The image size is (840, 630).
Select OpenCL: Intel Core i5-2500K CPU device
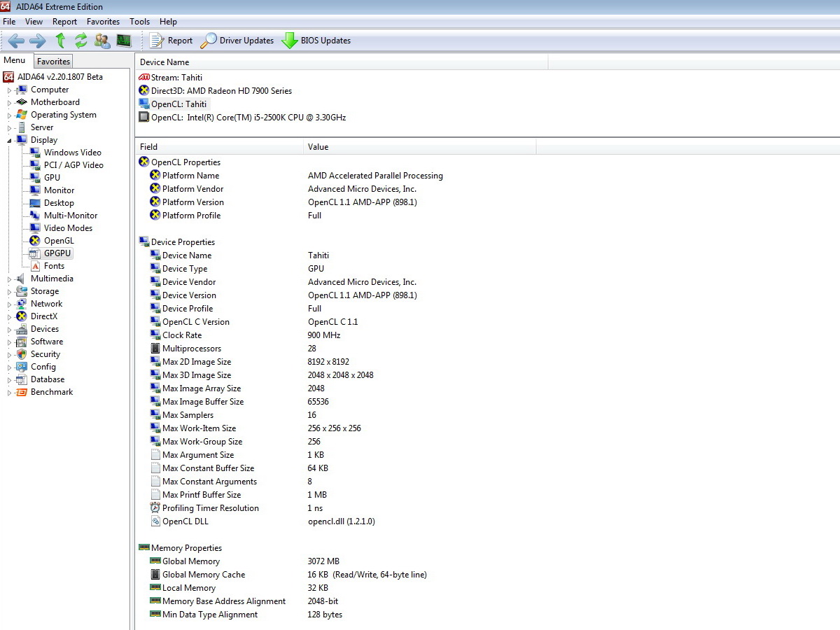(x=242, y=118)
